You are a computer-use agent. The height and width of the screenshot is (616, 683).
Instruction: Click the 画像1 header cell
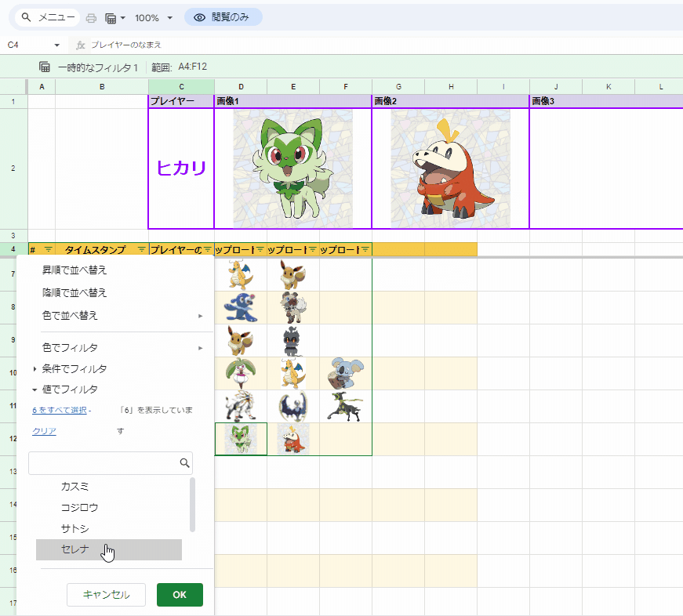coord(292,101)
